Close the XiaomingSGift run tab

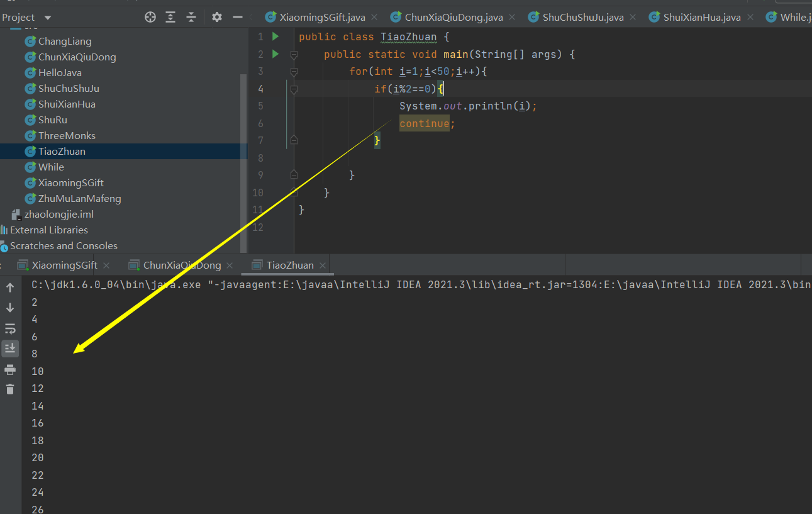106,265
